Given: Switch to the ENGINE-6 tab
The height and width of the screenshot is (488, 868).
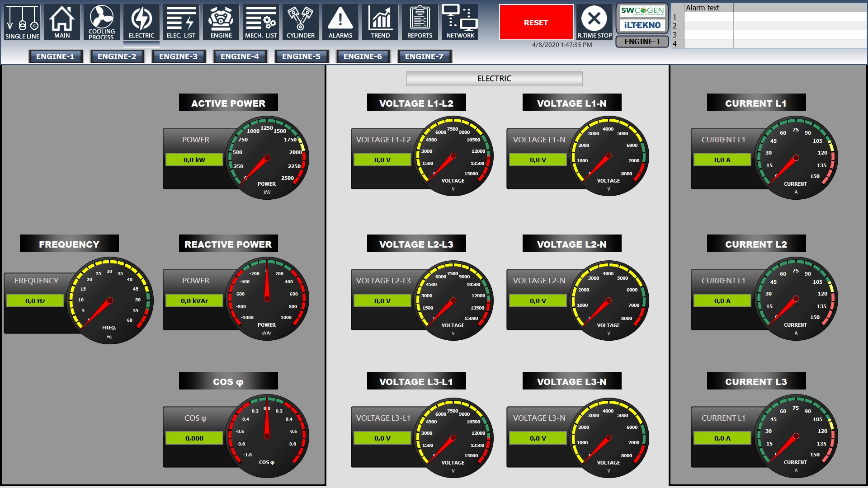Looking at the screenshot, I should 363,56.
